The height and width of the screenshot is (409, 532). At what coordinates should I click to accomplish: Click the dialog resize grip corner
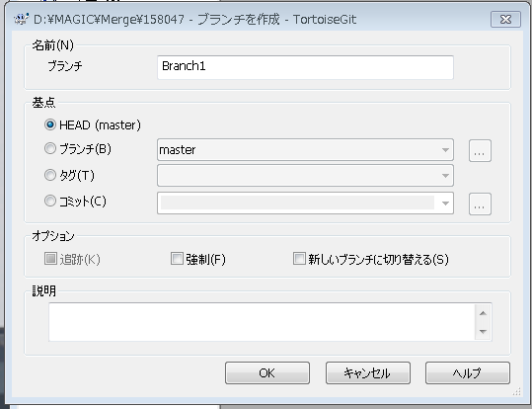pyautogui.click(x=517, y=392)
